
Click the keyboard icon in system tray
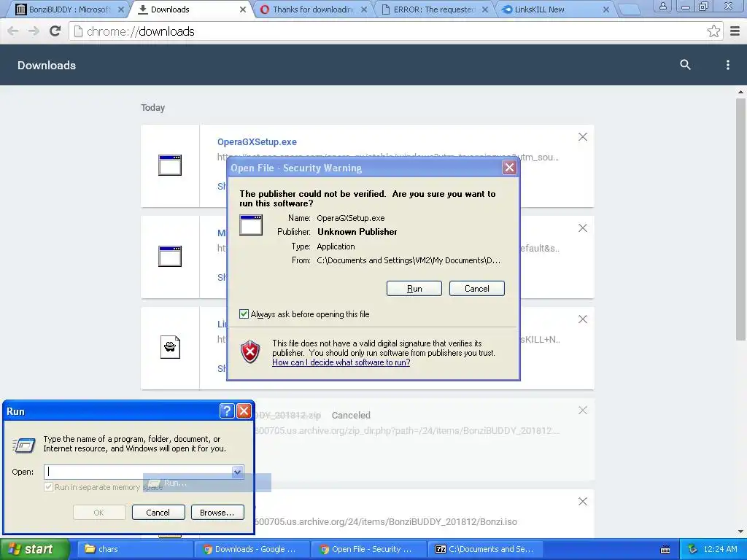pos(665,550)
